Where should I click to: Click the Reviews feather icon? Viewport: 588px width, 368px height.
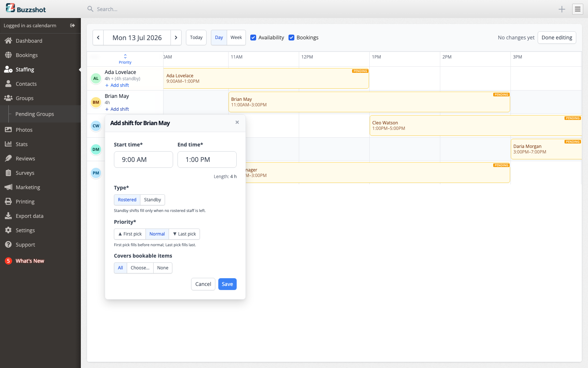(8, 159)
